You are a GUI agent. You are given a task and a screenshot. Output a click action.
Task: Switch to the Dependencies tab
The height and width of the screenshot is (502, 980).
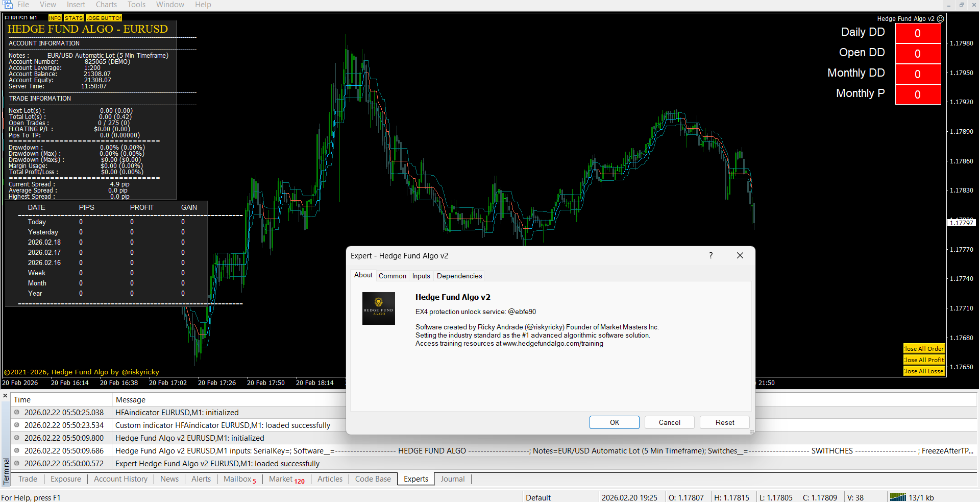(459, 276)
